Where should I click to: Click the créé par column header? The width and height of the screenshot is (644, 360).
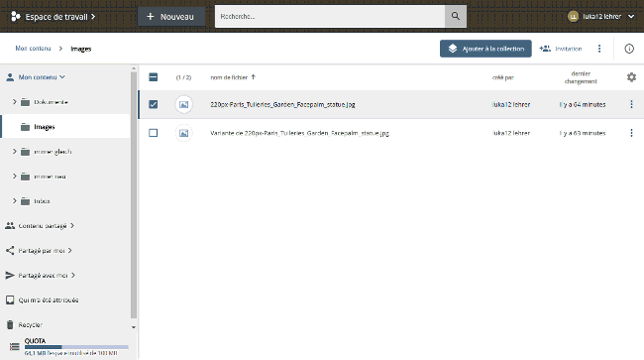pos(502,77)
